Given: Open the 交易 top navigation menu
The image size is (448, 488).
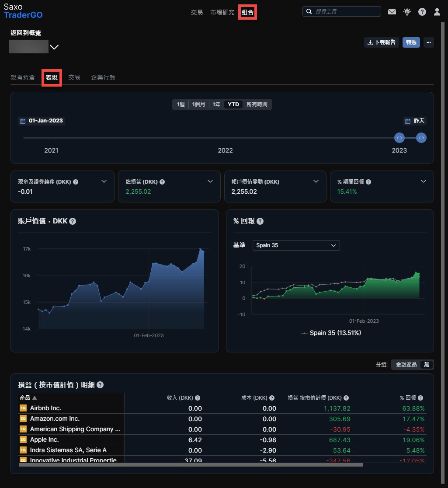Looking at the screenshot, I should (197, 12).
